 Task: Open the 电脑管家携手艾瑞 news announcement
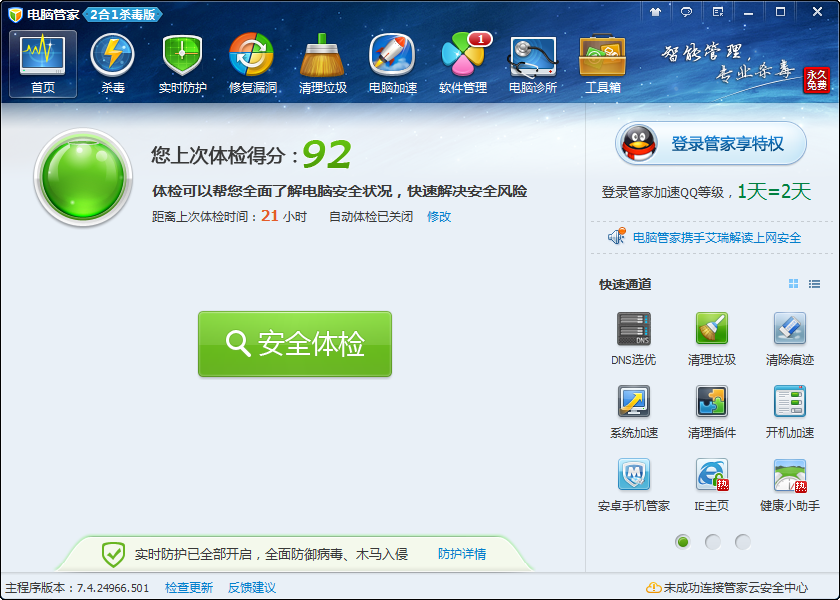(x=716, y=238)
